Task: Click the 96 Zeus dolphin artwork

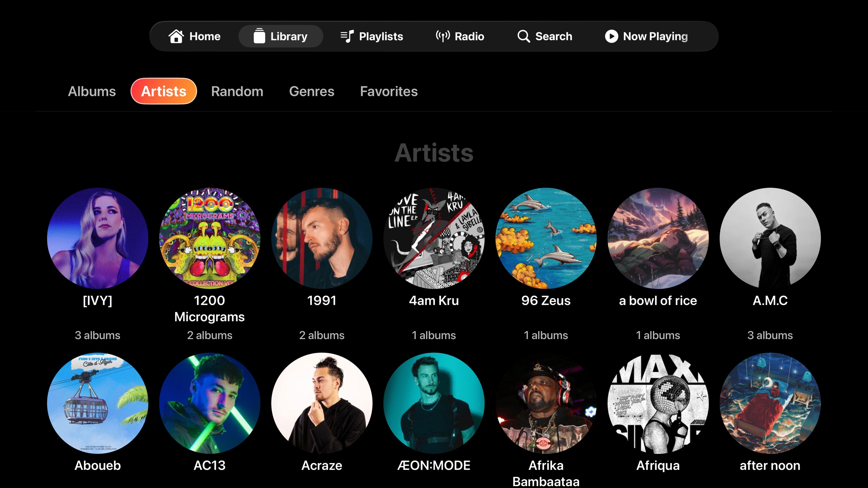Action: [546, 237]
